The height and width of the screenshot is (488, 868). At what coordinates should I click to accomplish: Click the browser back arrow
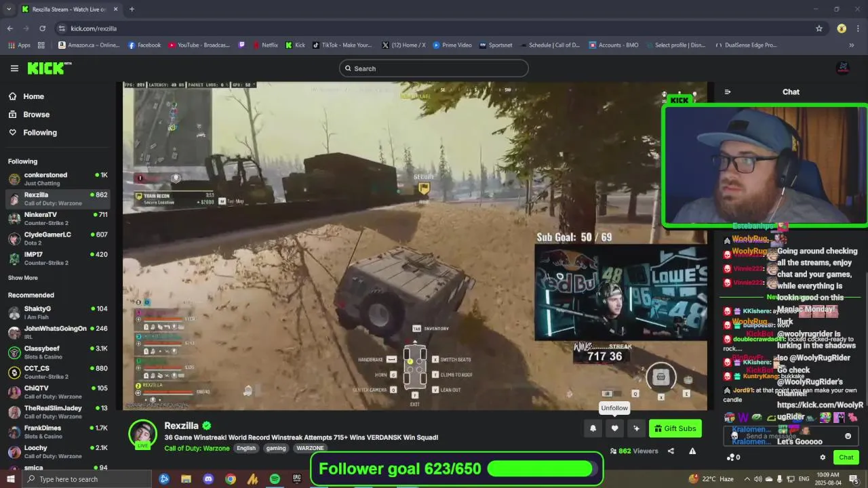9,28
